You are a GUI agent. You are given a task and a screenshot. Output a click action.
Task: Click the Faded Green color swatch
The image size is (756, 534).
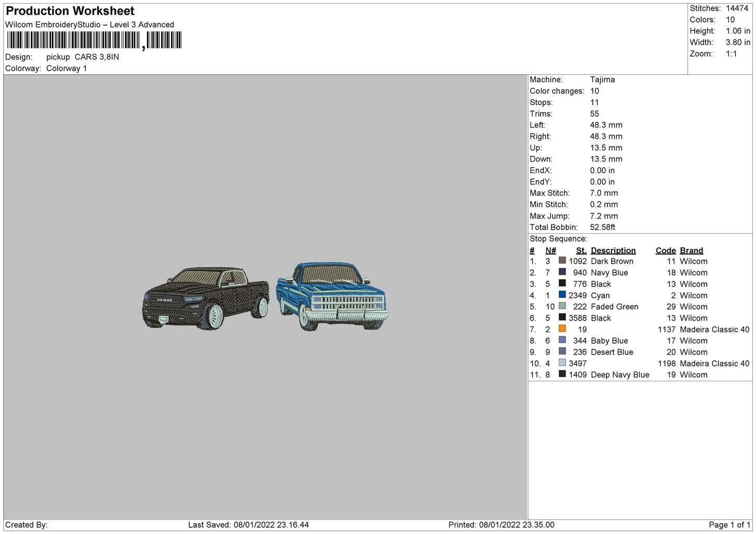click(562, 306)
